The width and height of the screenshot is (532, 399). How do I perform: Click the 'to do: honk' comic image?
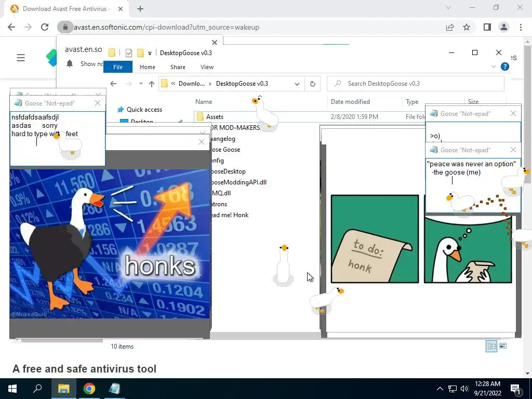pos(375,238)
